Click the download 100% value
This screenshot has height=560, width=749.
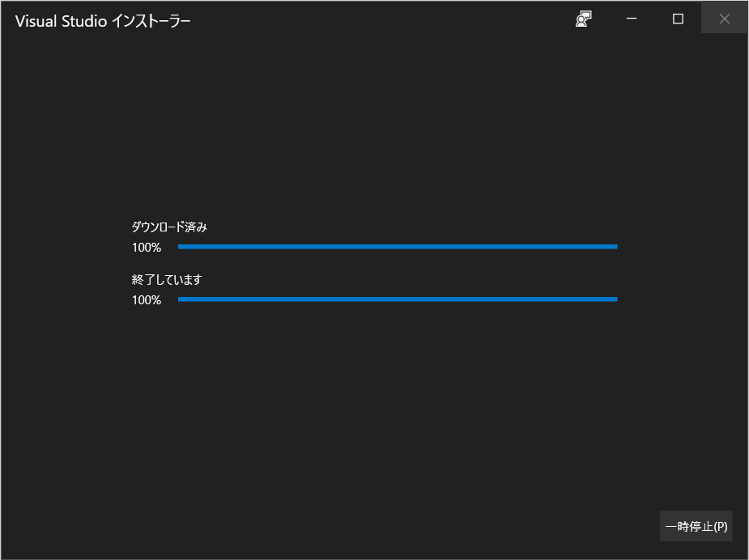(147, 248)
